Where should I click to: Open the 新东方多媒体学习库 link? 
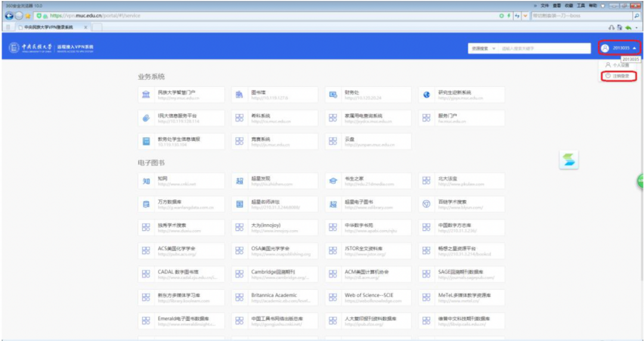[181, 297]
